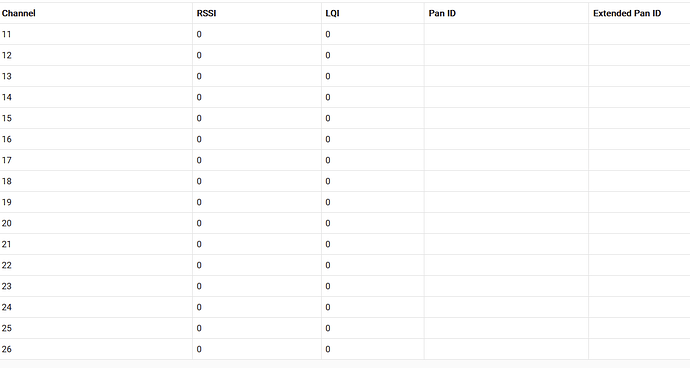
Task: Select the channel 16 row
Action: point(345,139)
